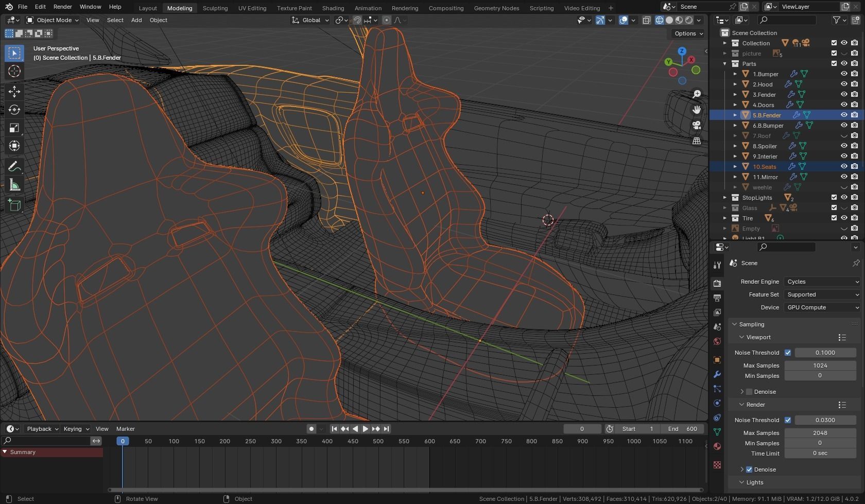The image size is (865, 504).
Task: Activate the Scale tool
Action: pos(14,128)
